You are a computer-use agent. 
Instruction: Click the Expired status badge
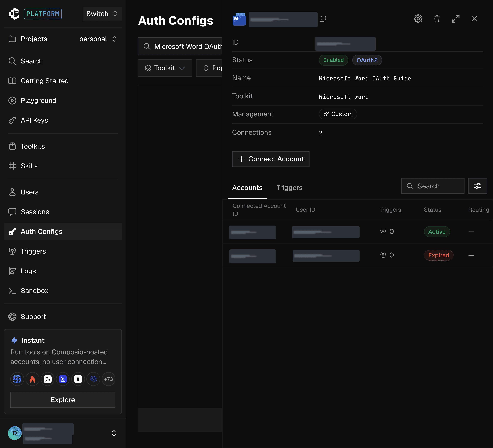438,255
